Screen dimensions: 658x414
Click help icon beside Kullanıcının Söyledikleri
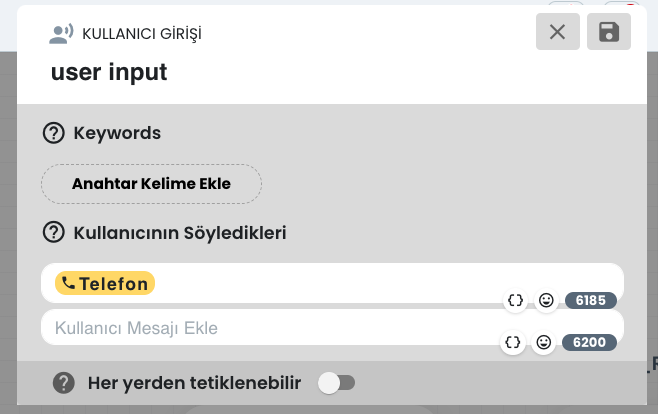click(54, 232)
